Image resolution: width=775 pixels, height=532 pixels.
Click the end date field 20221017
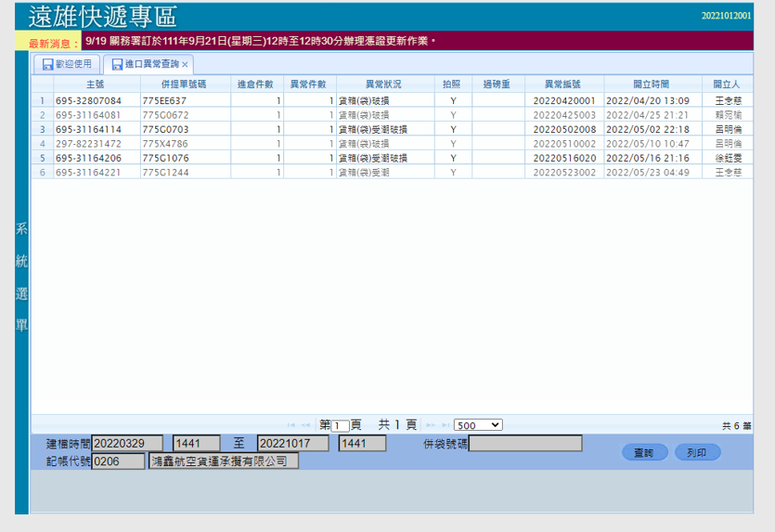292,444
